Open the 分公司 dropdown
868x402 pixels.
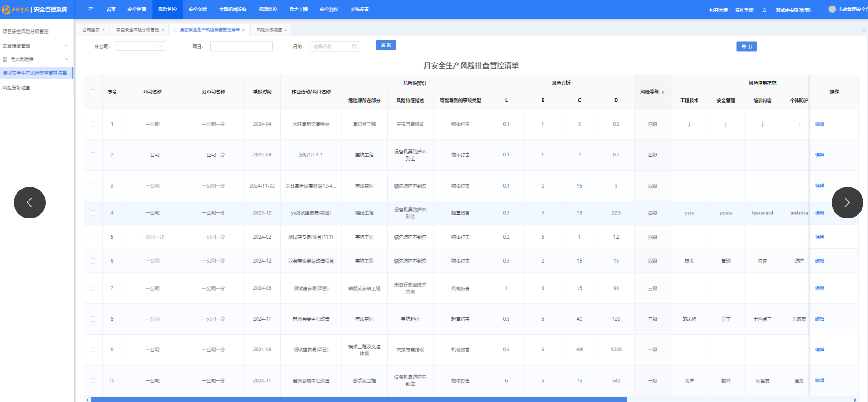pyautogui.click(x=141, y=46)
